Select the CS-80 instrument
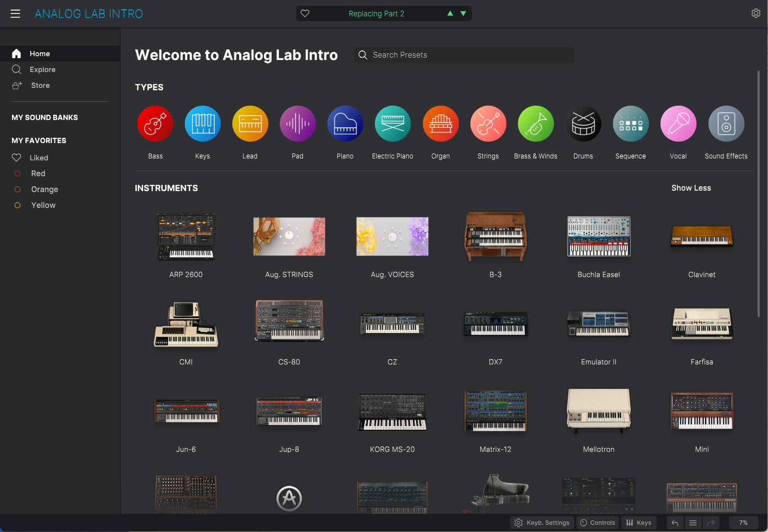The image size is (768, 532). click(289, 321)
